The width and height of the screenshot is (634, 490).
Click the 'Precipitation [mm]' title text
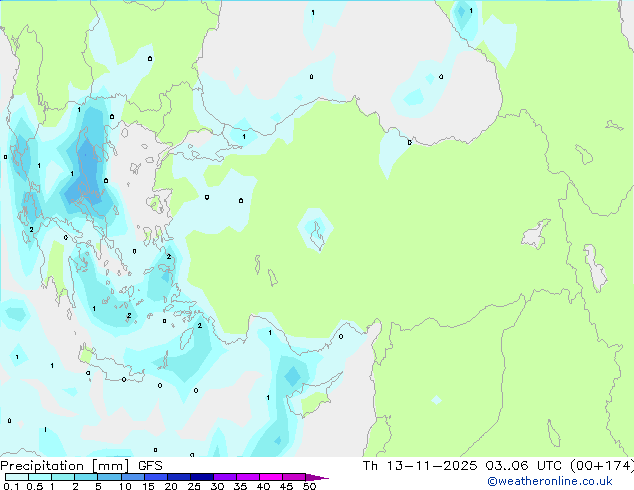[x=65, y=466]
